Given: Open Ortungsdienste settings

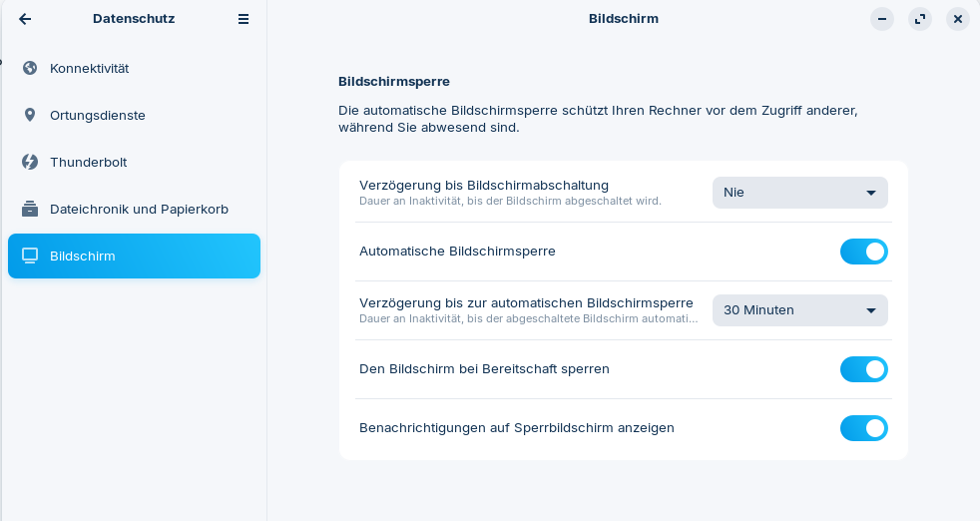Looking at the screenshot, I should [x=134, y=115].
